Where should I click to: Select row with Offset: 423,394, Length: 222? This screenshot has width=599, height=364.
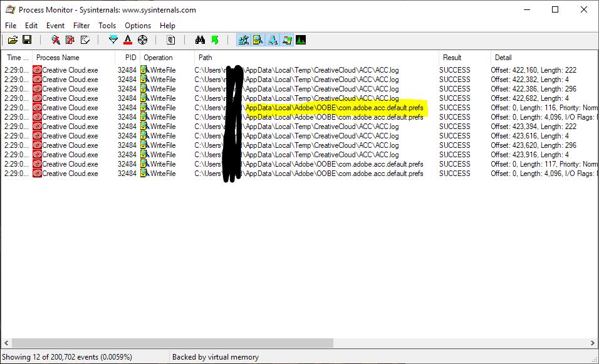[300, 127]
